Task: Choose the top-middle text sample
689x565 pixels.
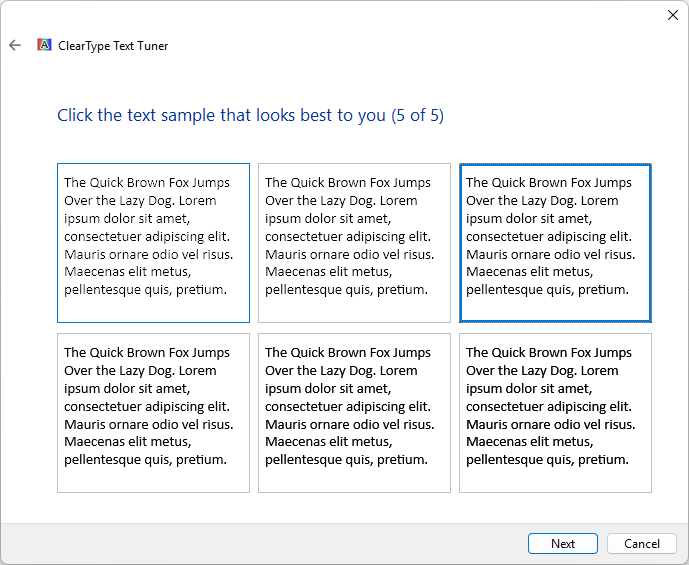Action: tap(354, 243)
